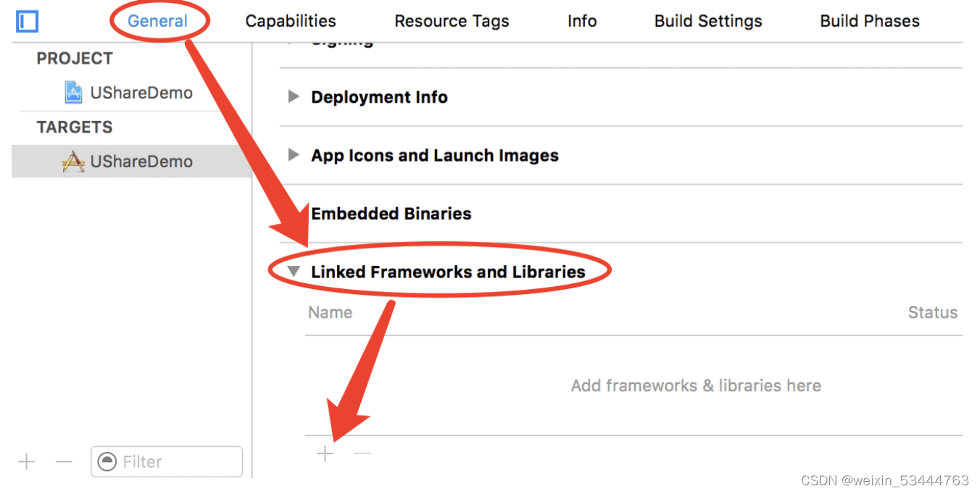Delete target using sidebar minus icon
The image size is (980, 494).
click(64, 462)
